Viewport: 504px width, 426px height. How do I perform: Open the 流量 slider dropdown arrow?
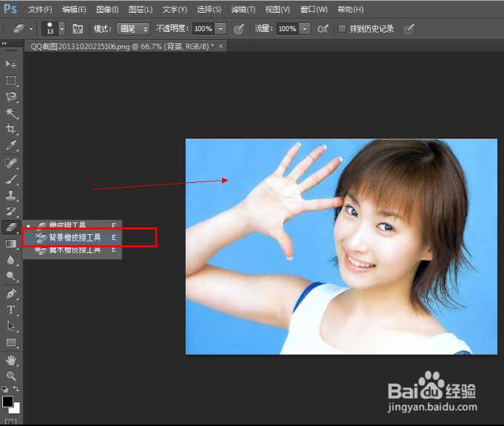pos(304,29)
